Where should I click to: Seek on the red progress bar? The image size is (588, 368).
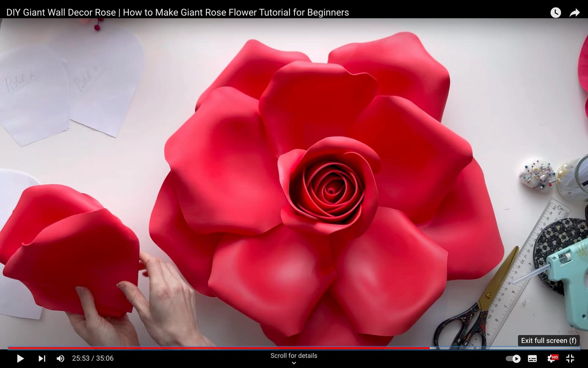294,348
